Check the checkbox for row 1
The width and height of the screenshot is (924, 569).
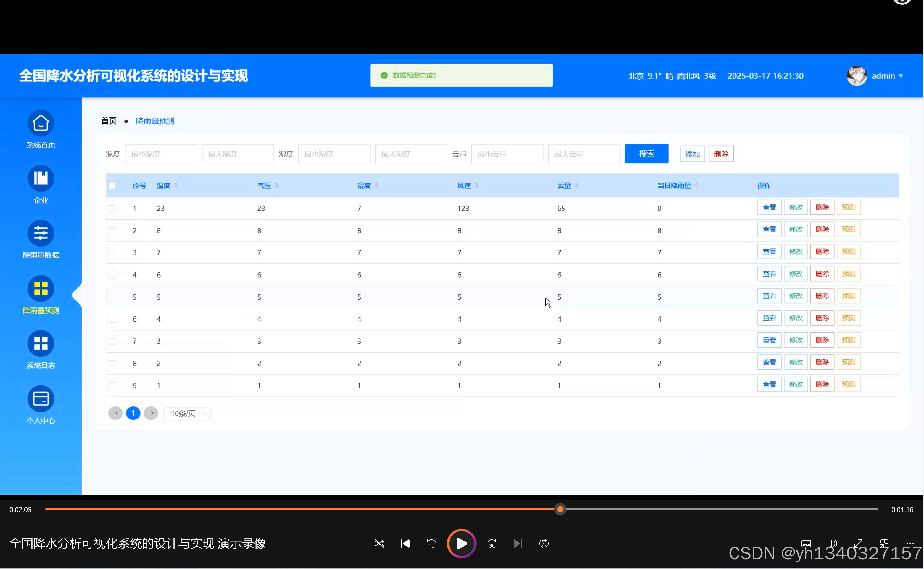tap(112, 208)
